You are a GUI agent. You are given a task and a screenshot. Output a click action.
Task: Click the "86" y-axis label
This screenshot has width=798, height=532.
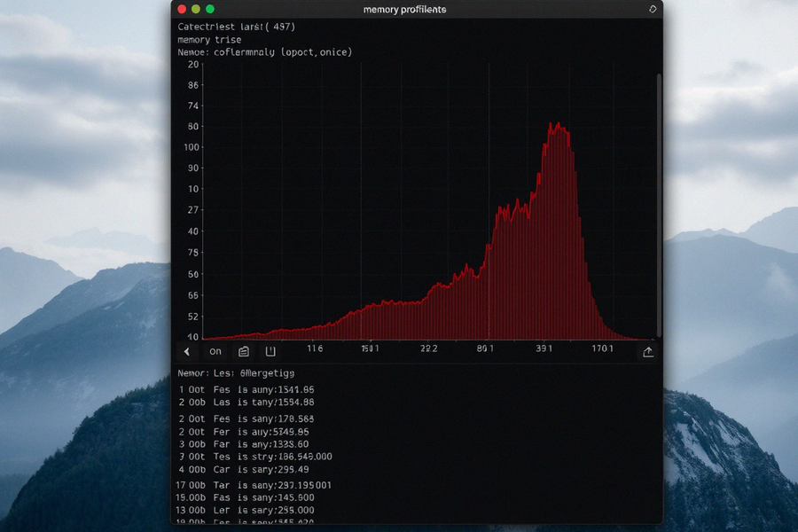click(x=193, y=85)
